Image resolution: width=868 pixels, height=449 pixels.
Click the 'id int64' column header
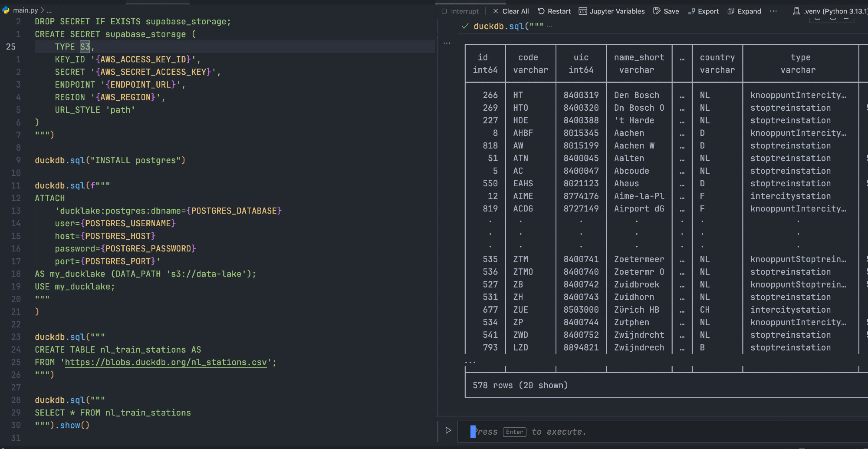pos(485,63)
